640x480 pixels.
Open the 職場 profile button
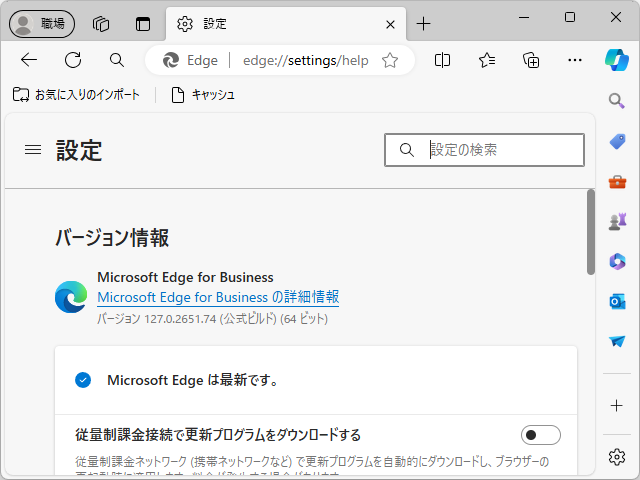point(42,24)
